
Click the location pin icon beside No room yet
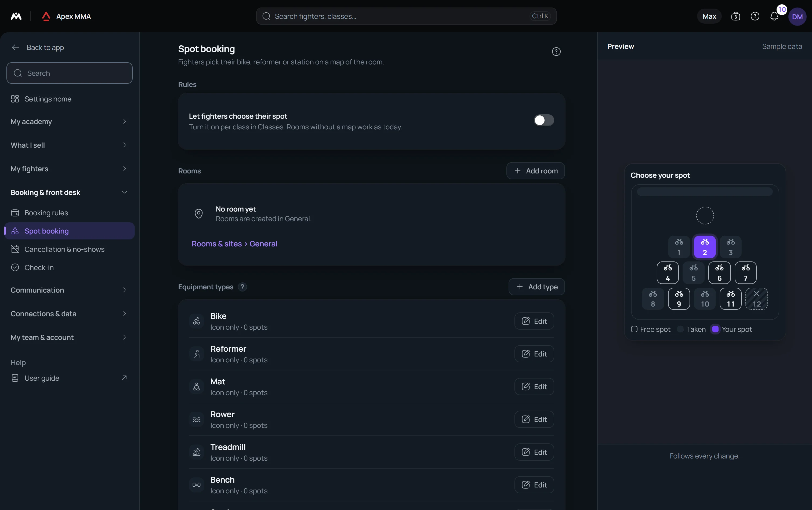pos(199,213)
